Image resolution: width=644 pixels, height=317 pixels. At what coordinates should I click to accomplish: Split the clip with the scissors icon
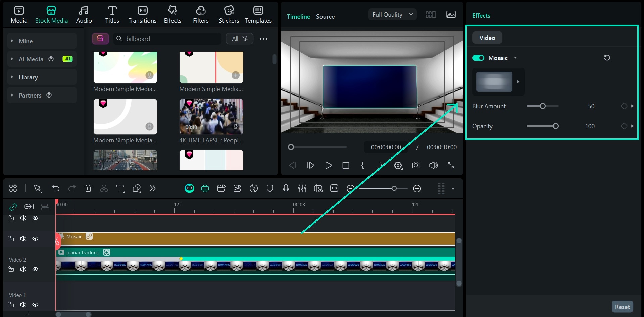(104, 188)
